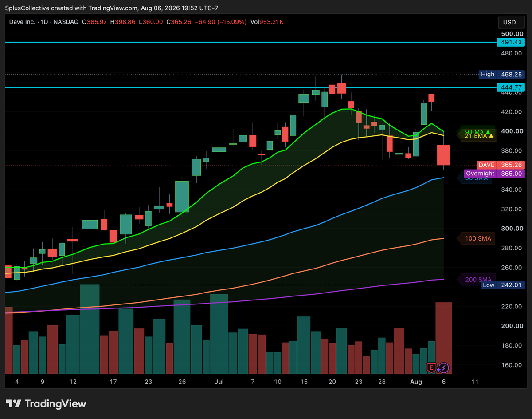
Task: Click the Overnight 365.00 price label
Action: [x=493, y=174]
